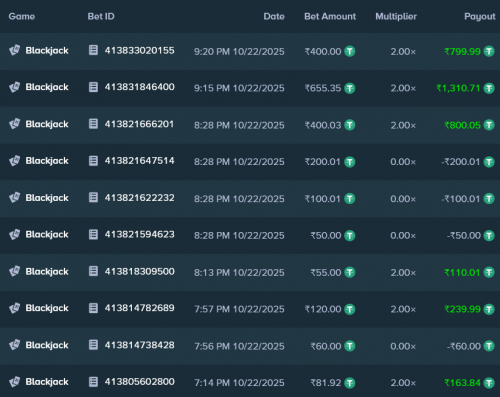
Task: Click Blackjack cards icon in 8:13 PM row
Action: [x=15, y=271]
